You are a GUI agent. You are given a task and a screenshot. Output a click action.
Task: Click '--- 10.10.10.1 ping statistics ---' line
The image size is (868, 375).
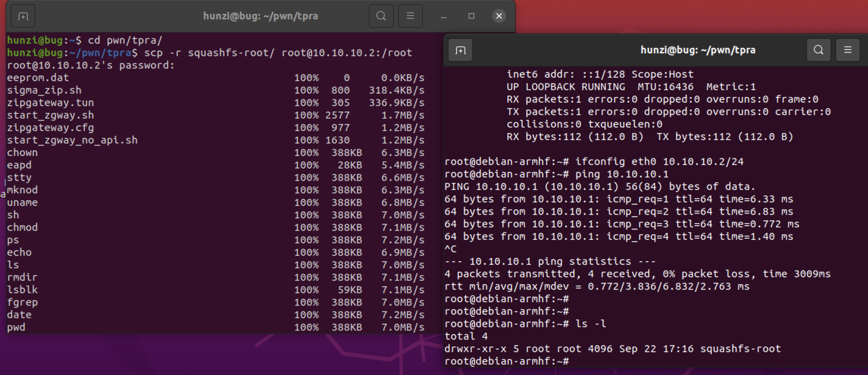[x=550, y=261]
